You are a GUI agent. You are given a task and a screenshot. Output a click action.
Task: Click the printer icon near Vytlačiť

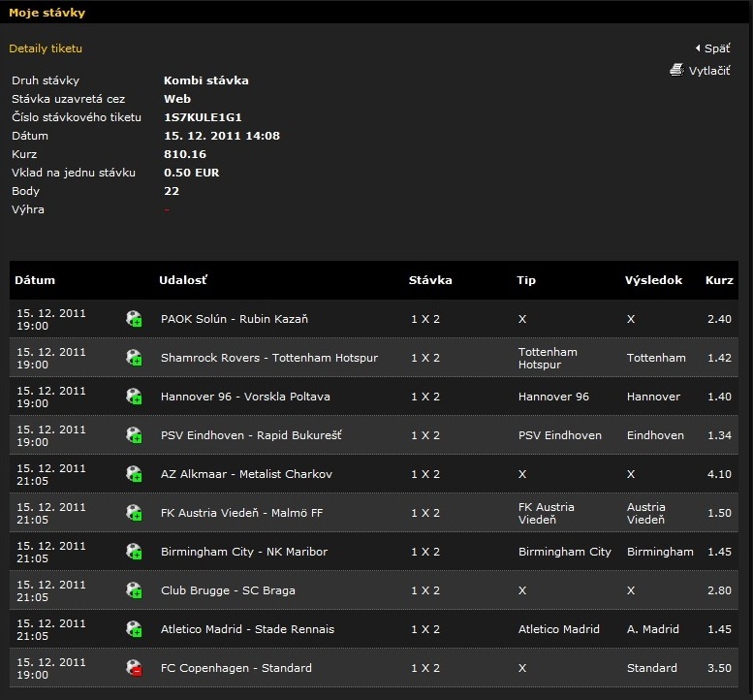coord(676,70)
